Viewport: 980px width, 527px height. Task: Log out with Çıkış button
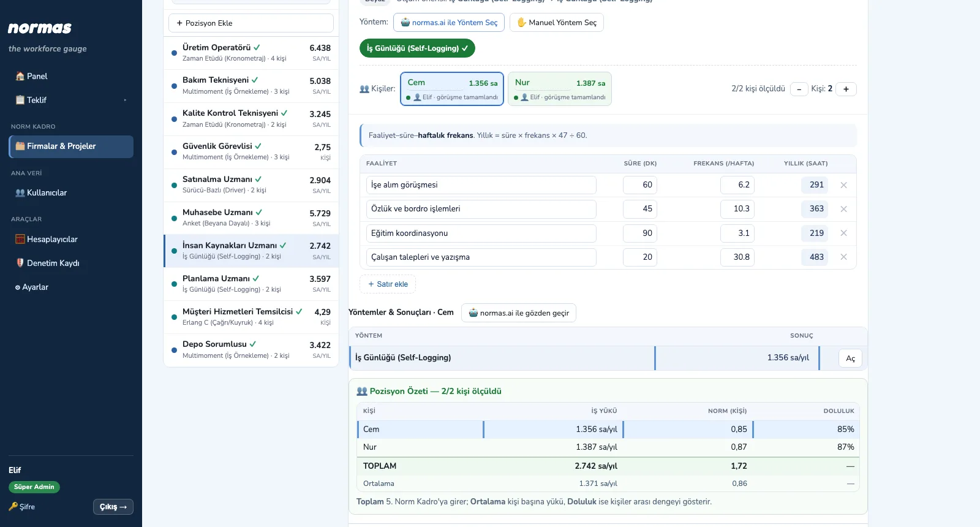coord(113,507)
